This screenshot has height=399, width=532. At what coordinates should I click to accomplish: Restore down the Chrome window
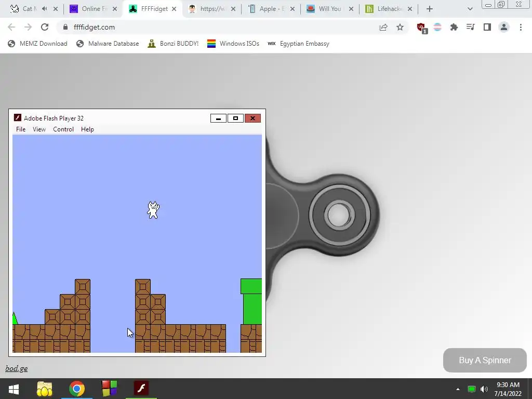(501, 4)
